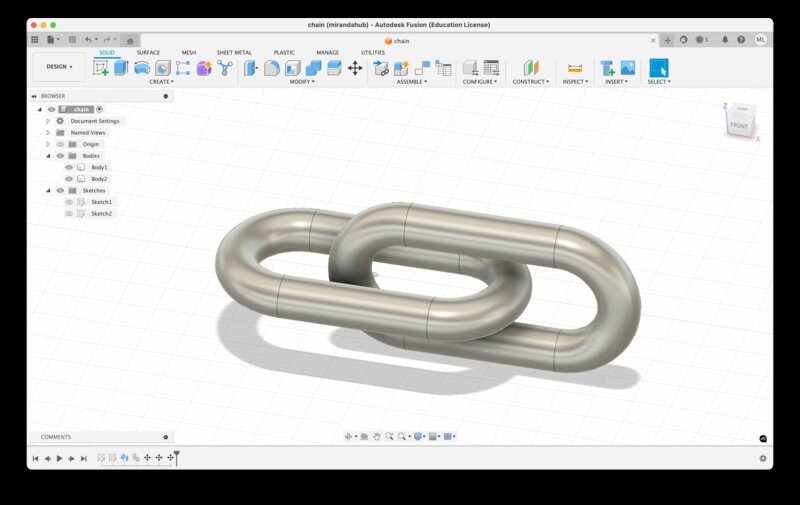This screenshot has width=800, height=505.
Task: Click the Insert Image icon
Action: tap(628, 68)
